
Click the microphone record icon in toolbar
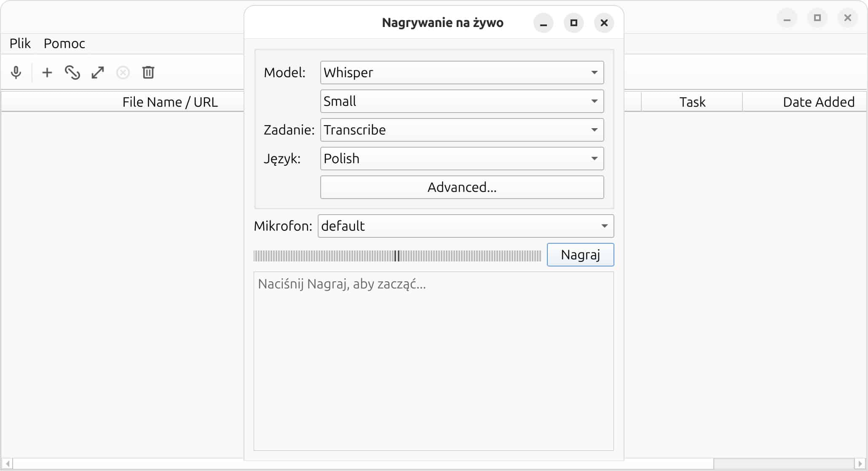pos(16,73)
